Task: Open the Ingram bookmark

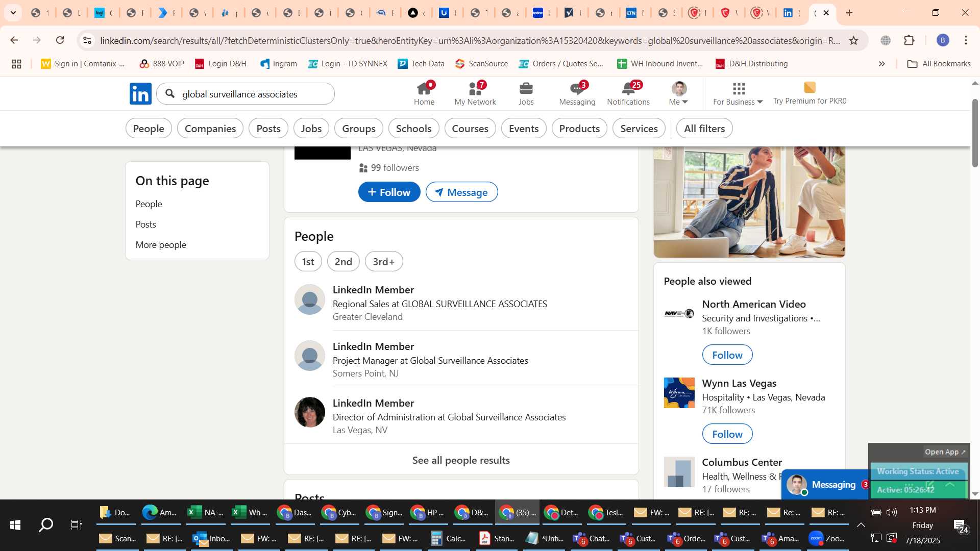Action: [x=278, y=64]
